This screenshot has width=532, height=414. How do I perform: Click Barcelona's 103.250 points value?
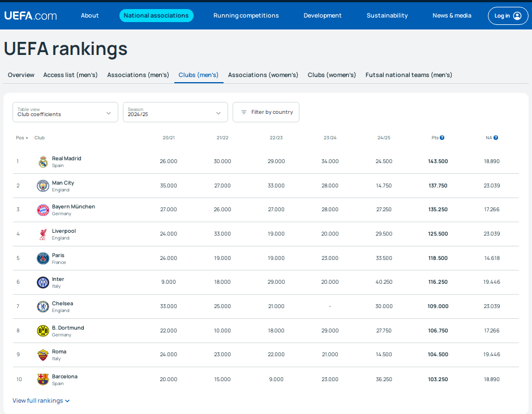[438, 379]
